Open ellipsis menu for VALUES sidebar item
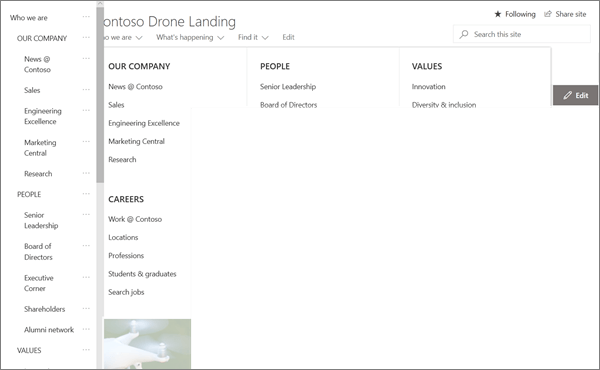This screenshot has height=370, width=600. 86,350
